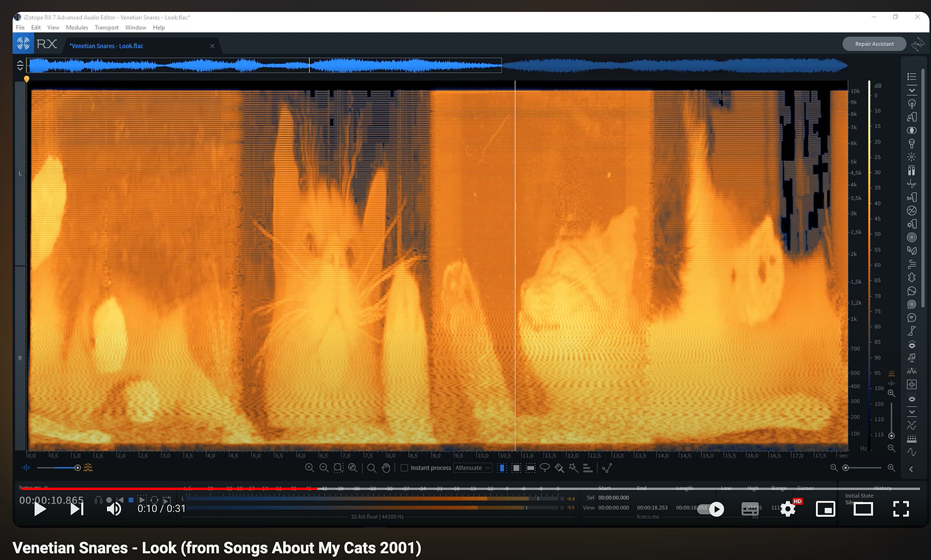Image resolution: width=931 pixels, height=560 pixels.
Task: Open the Music Rebalance note module icon
Action: pyautogui.click(x=912, y=358)
